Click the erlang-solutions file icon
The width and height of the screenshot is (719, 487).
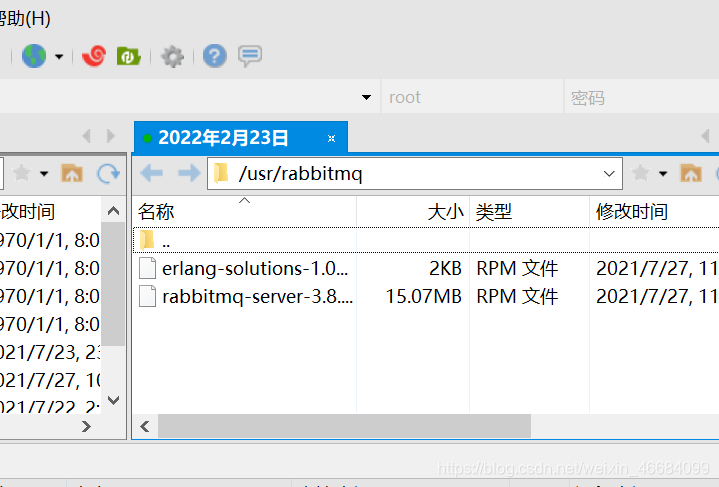tap(148, 269)
